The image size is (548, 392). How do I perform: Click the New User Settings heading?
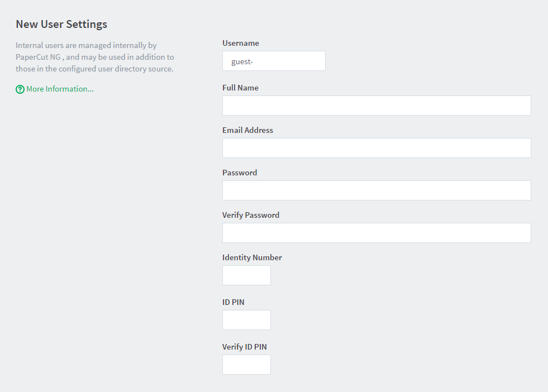[61, 24]
